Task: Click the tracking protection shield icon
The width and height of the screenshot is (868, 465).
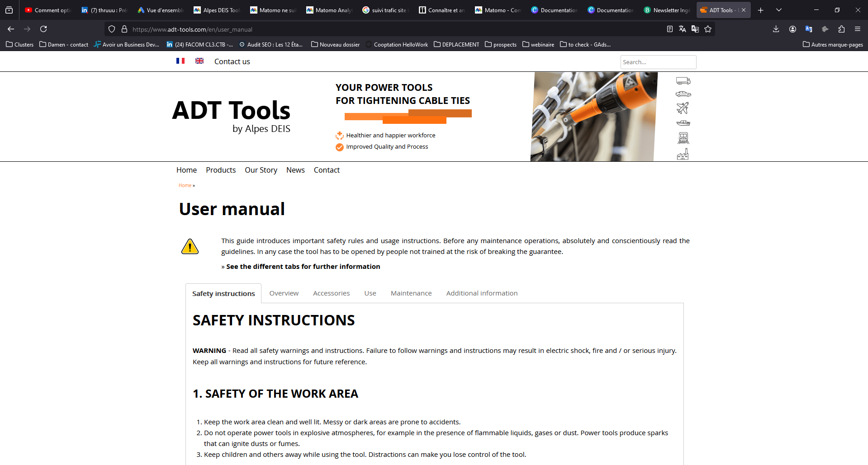Action: click(112, 29)
